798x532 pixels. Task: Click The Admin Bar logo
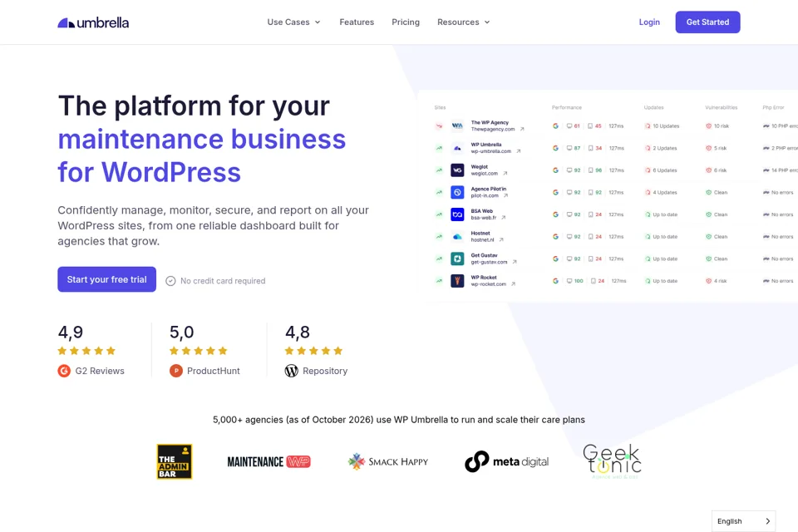(175, 461)
